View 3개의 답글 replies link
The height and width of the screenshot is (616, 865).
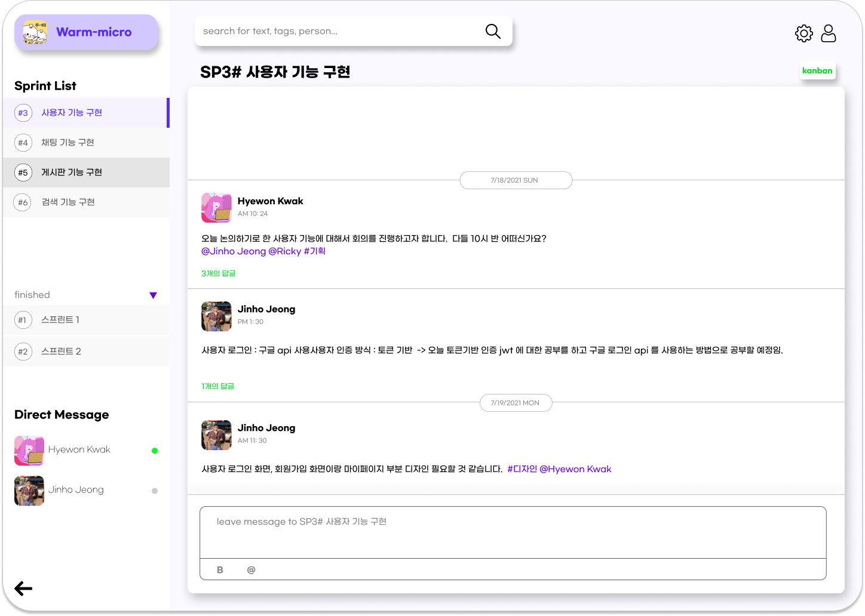point(219,273)
